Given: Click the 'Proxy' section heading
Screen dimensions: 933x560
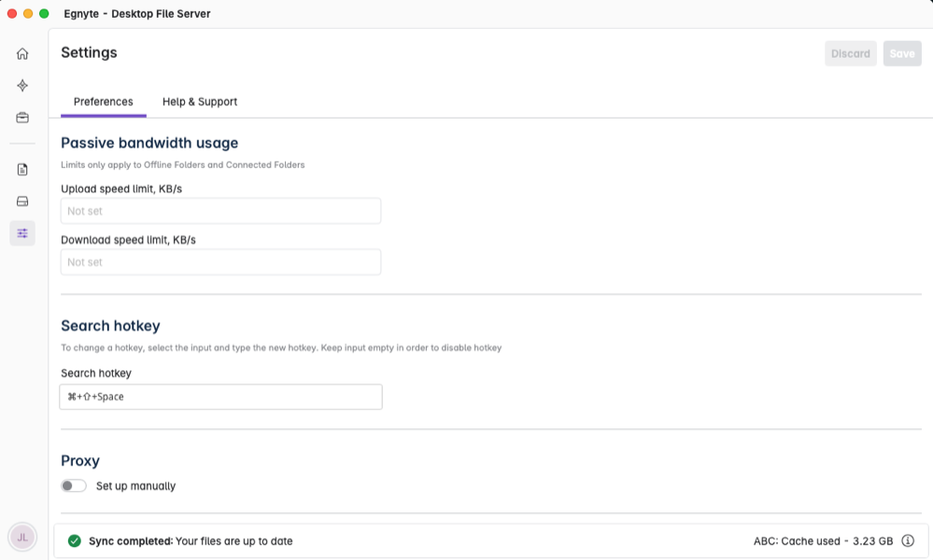Looking at the screenshot, I should coord(80,461).
